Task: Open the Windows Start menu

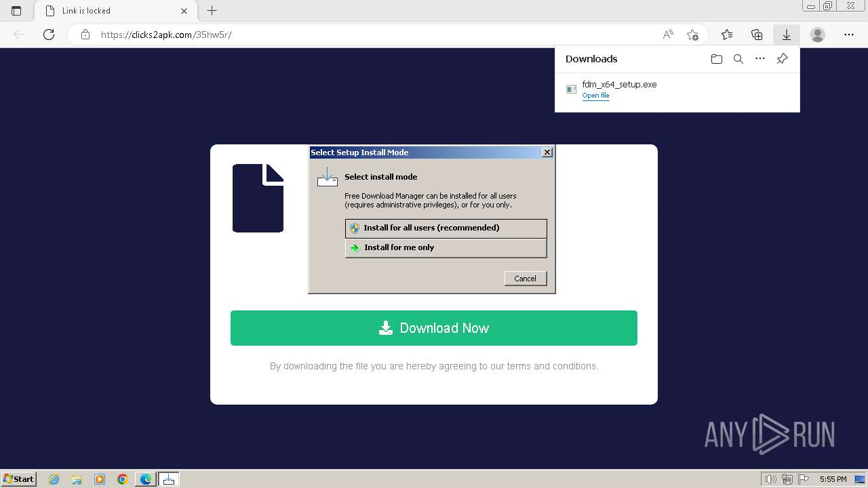Action: coord(18,479)
